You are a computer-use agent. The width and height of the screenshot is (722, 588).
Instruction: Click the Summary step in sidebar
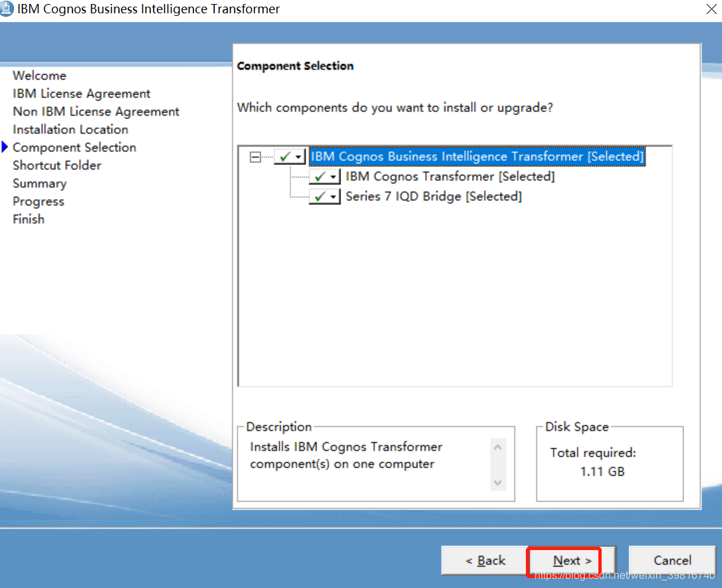click(x=40, y=184)
